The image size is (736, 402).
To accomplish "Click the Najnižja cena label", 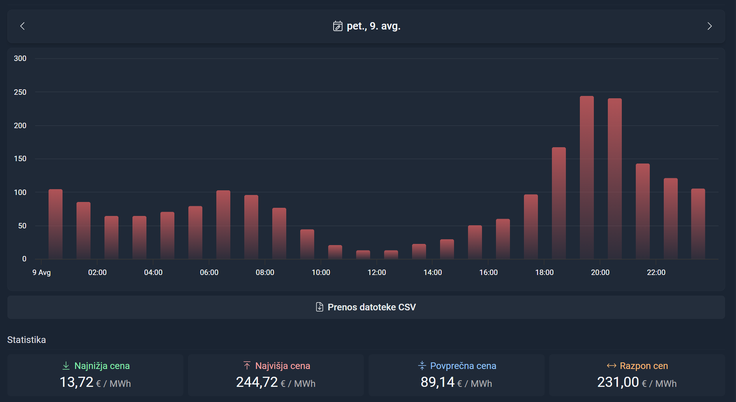I will 102,365.
